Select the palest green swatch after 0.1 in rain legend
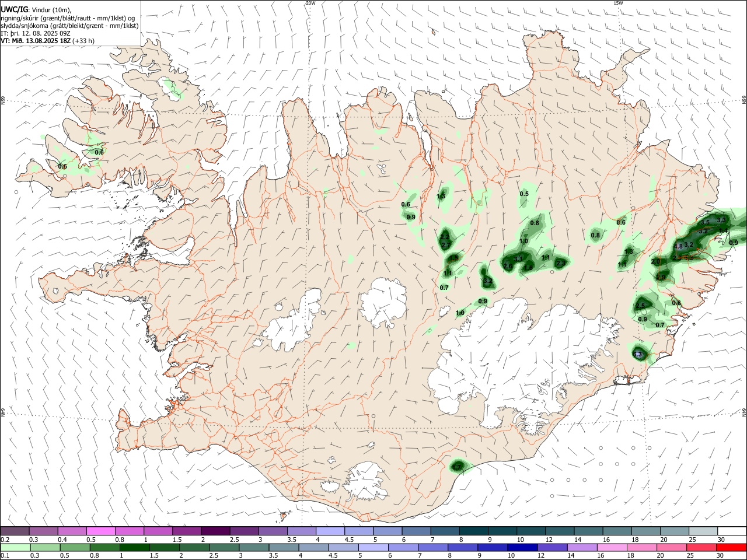Viewport: 747px width, 560px height. pos(15,547)
